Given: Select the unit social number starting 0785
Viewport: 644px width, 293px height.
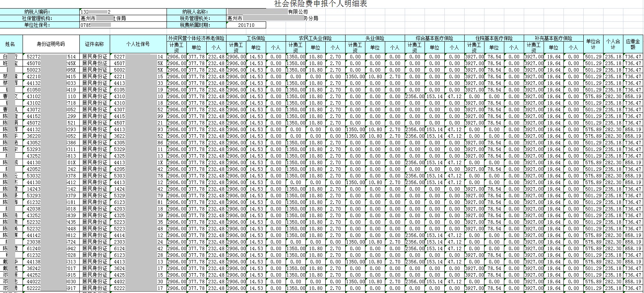Looking at the screenshot, I should click(123, 25).
